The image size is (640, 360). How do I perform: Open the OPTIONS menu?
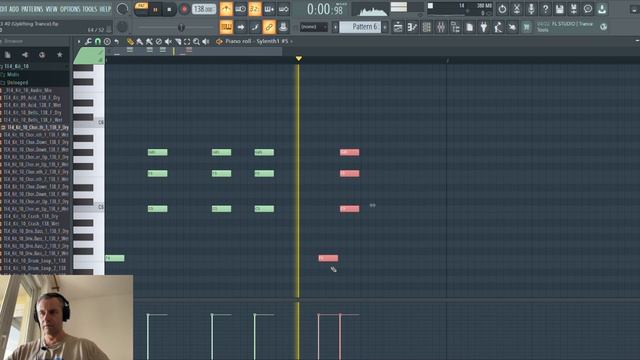tap(70, 9)
